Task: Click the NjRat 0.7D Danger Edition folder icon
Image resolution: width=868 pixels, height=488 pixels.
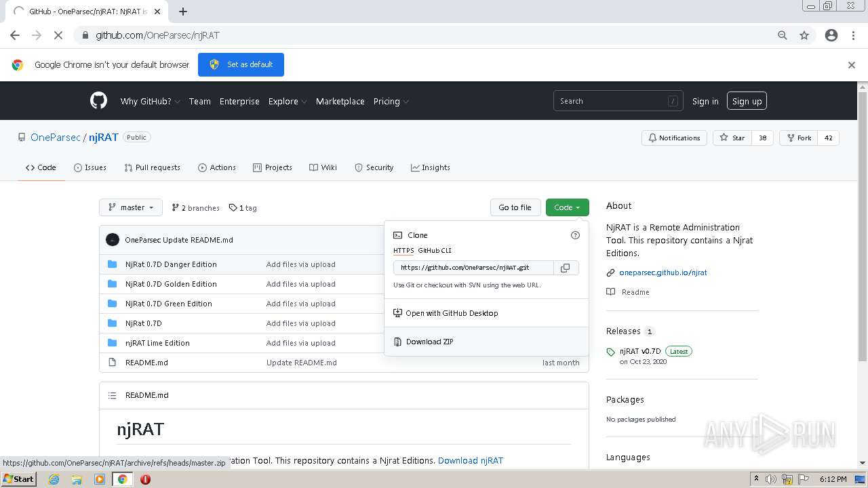Action: coord(113,264)
